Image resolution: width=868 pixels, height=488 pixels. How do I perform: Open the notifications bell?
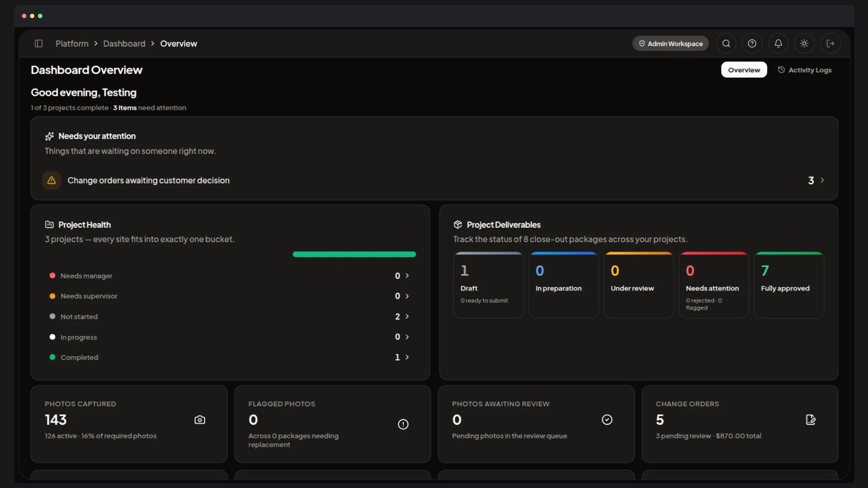[x=778, y=43]
